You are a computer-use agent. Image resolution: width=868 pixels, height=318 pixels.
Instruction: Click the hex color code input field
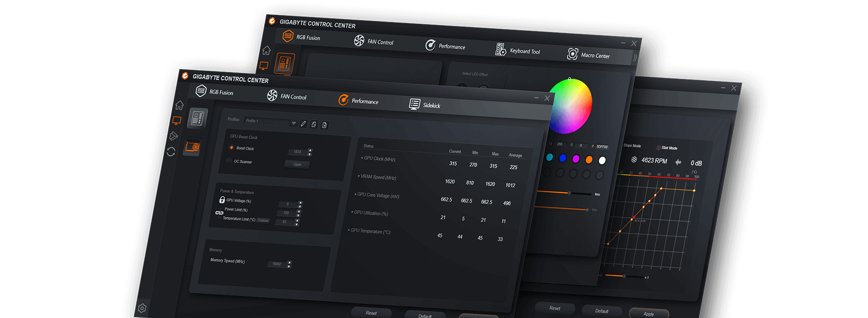coord(602,147)
